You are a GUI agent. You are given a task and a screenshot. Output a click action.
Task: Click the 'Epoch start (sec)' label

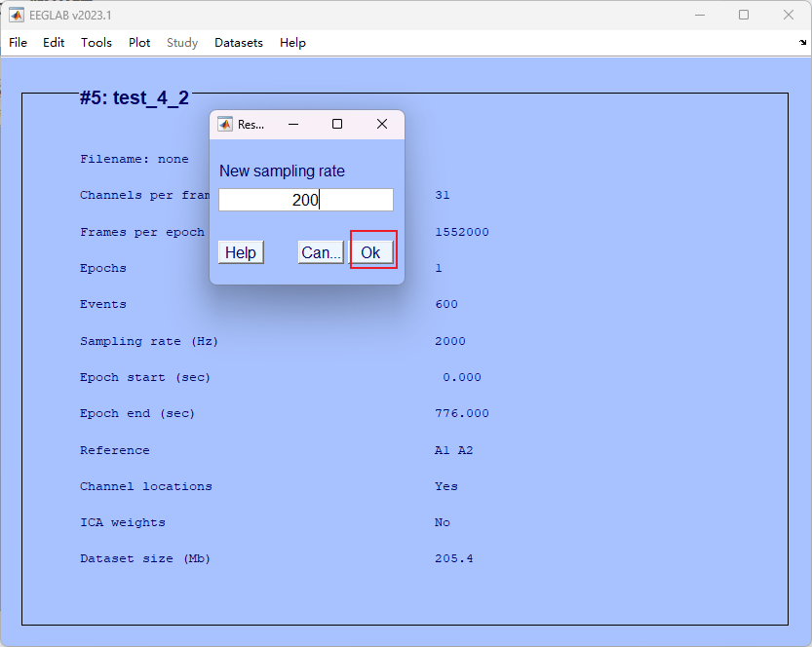point(145,377)
